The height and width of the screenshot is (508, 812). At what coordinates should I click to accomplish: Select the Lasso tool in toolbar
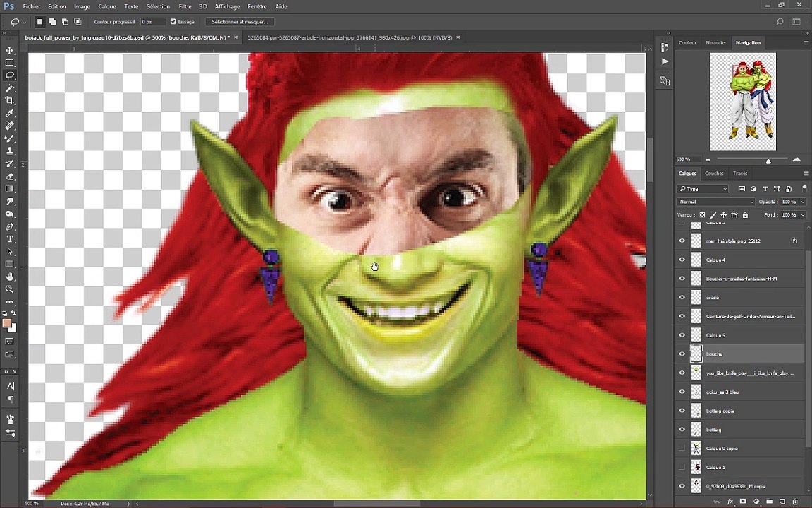tap(10, 75)
